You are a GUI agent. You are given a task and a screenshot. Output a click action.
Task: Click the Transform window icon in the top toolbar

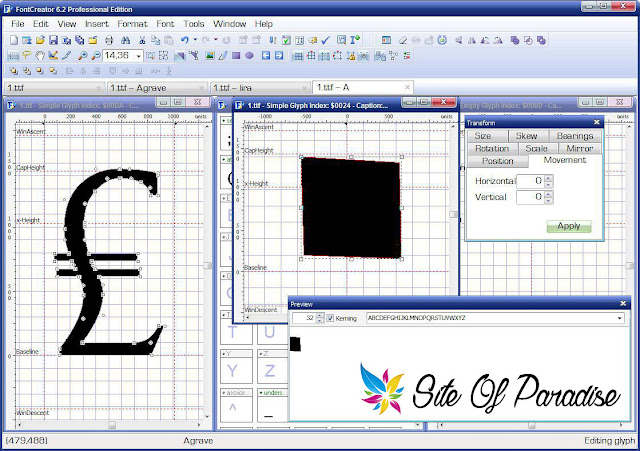[x=386, y=40]
